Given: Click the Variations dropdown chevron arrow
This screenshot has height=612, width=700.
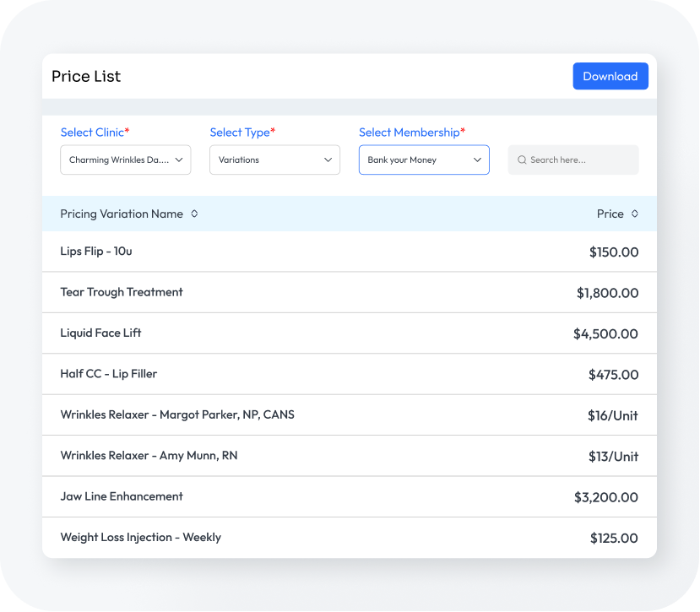Looking at the screenshot, I should point(328,160).
